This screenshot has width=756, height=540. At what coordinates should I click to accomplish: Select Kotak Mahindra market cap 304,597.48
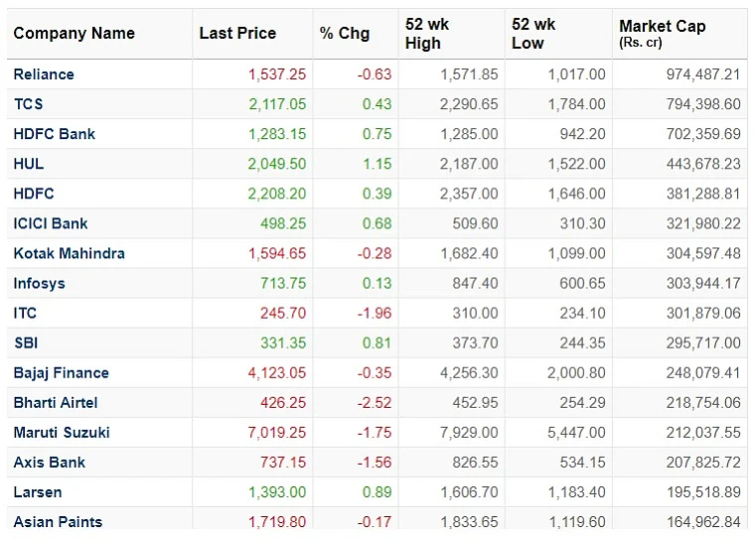pos(703,253)
